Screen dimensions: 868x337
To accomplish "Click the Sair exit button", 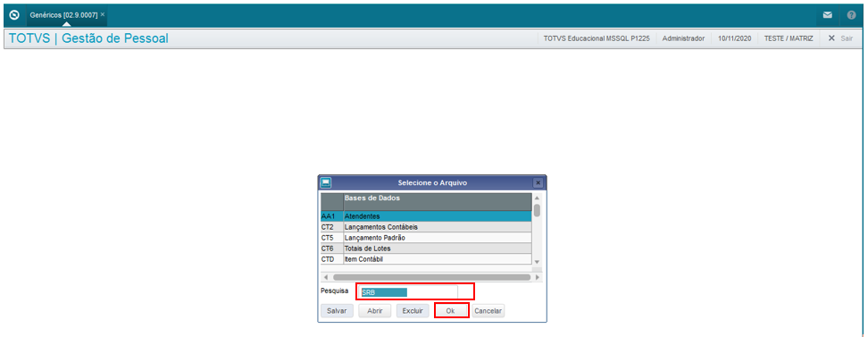I will click(840, 38).
